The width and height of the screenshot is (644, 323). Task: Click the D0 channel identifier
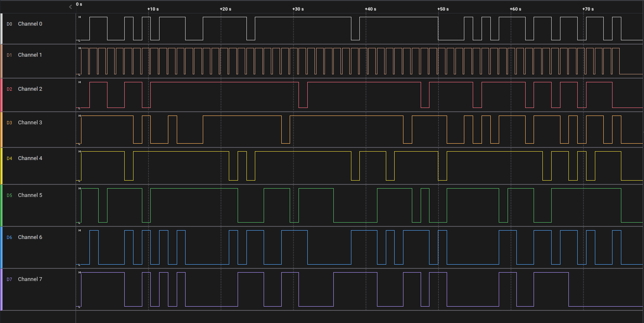tap(9, 24)
